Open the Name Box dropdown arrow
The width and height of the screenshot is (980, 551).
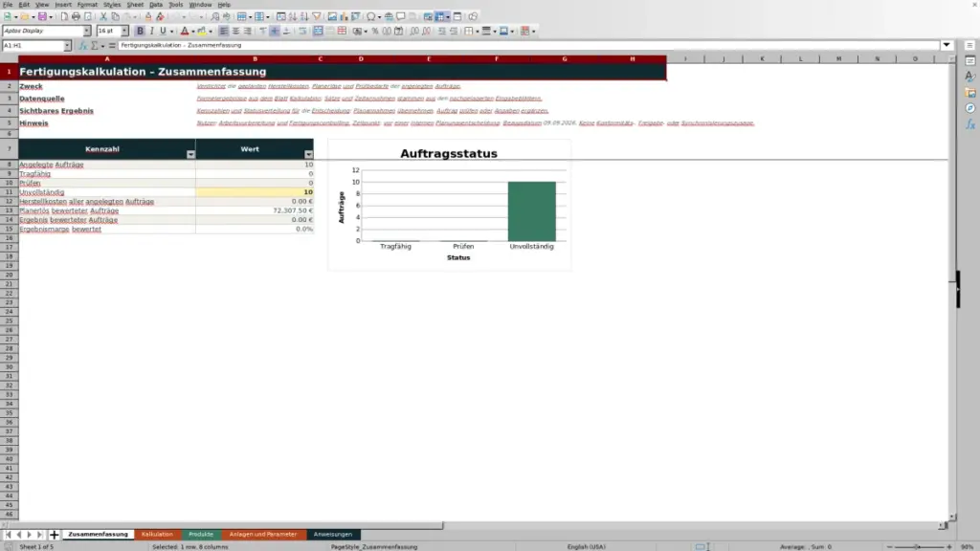(x=67, y=46)
